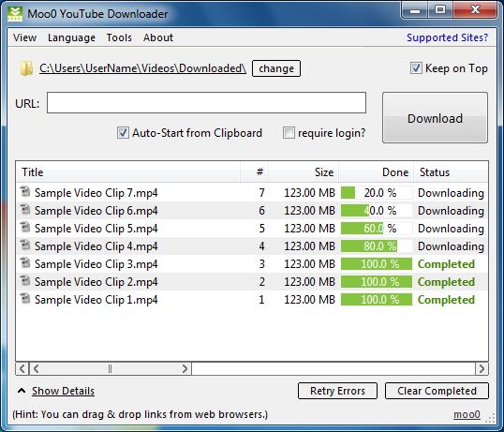Click file icon of Sample Video Clip 6.mp4
Screen dimensions: 504x432
(25, 209)
